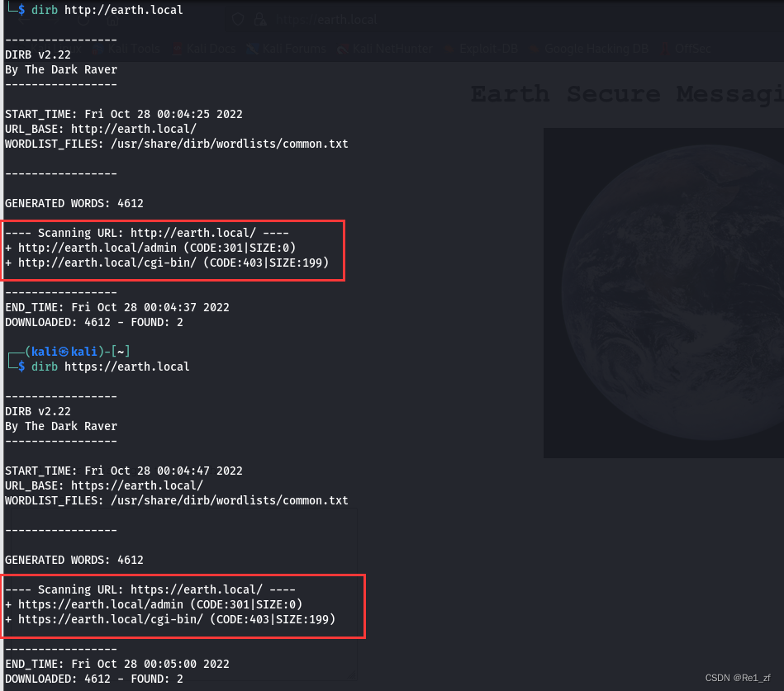Viewport: 784px width, 691px height.
Task: Click the dirb https://earth.local command line
Action: [x=110, y=367]
